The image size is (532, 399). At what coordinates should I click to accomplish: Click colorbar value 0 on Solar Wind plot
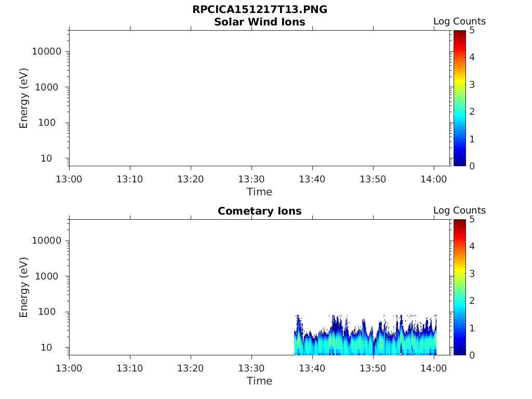(472, 166)
